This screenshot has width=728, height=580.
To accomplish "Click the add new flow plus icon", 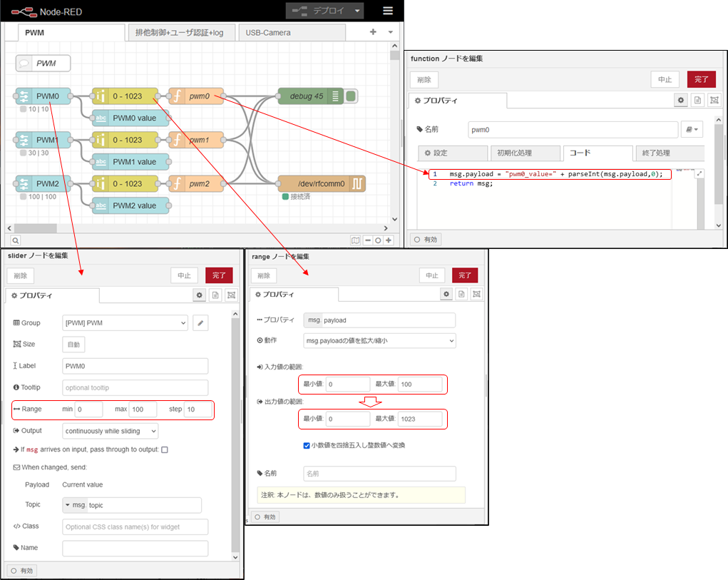I will pyautogui.click(x=373, y=32).
